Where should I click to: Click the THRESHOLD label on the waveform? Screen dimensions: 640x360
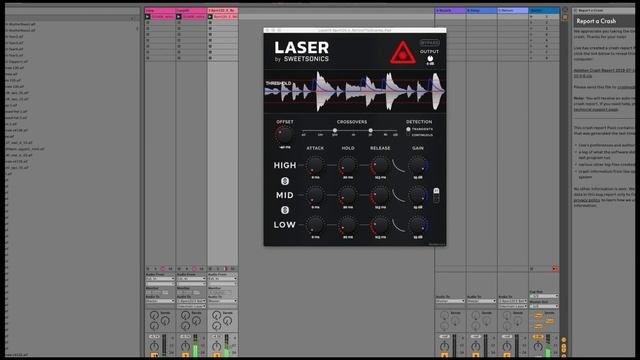click(x=278, y=83)
